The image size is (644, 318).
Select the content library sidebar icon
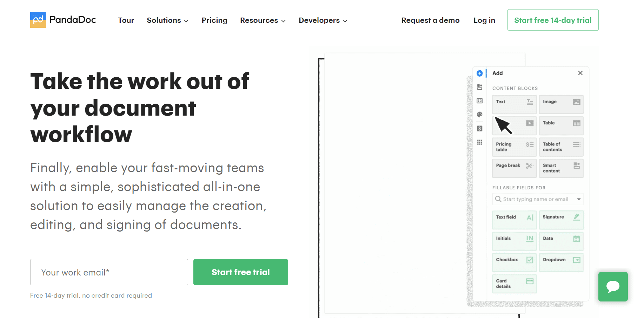tap(479, 87)
